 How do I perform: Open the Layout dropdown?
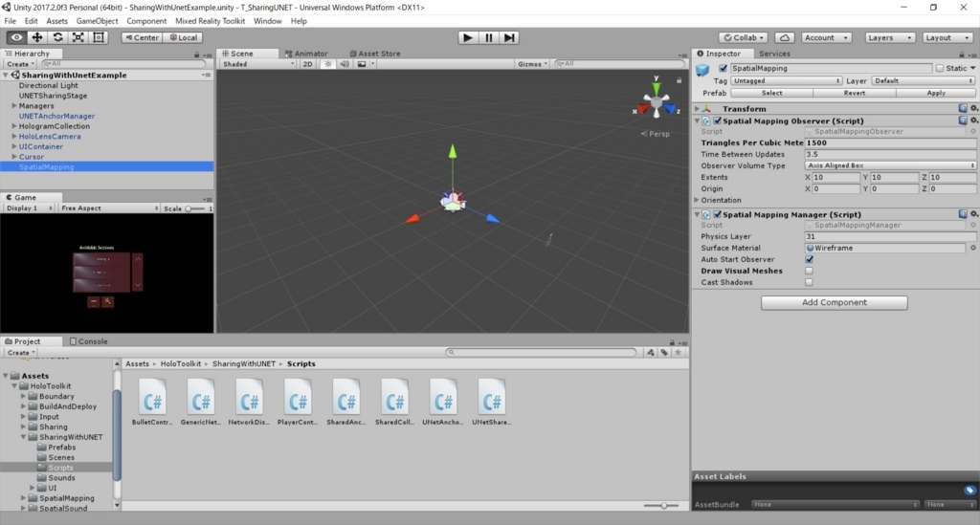pyautogui.click(x=947, y=37)
